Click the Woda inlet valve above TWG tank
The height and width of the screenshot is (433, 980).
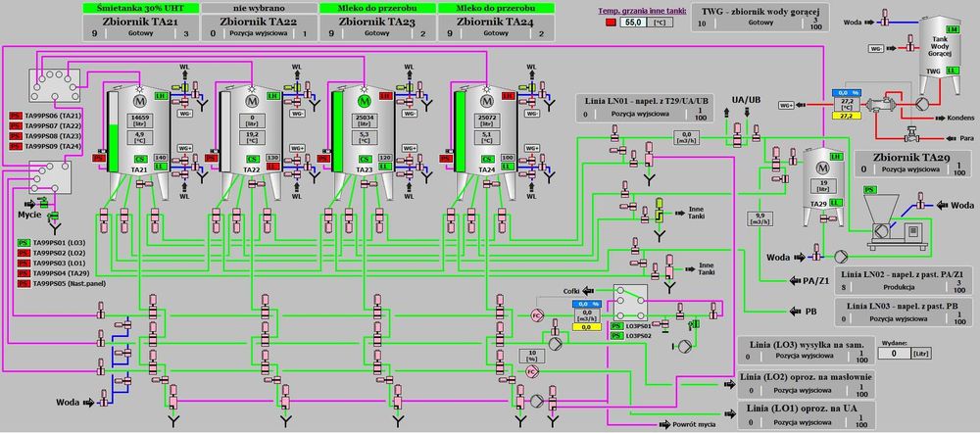click(883, 20)
